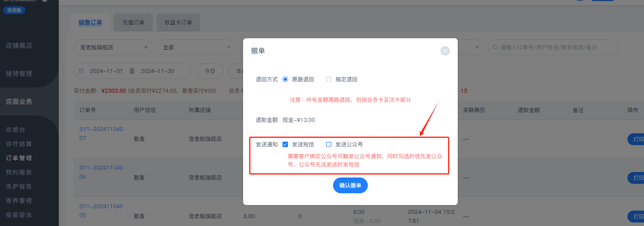This screenshot has width=644, height=226.
Task: Click the date 2024-11-04 15:27:51 cell
Action: coord(431,216)
